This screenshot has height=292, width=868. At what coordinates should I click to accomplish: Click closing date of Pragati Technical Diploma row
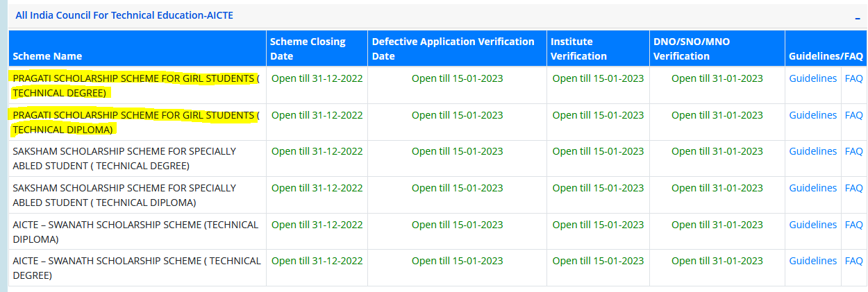(317, 115)
